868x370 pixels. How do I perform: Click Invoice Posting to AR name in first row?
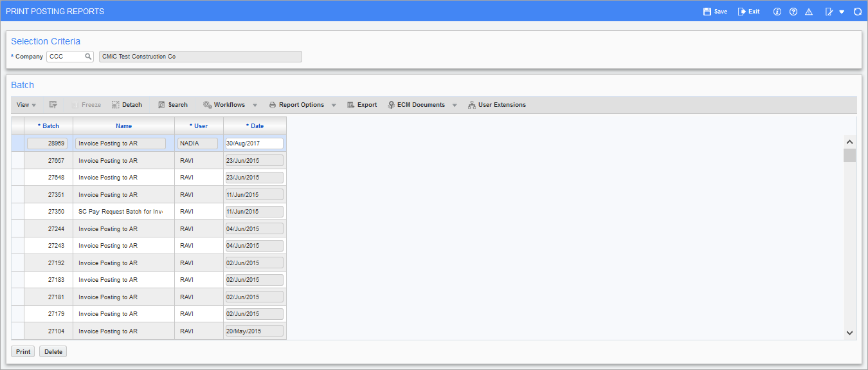pyautogui.click(x=121, y=143)
